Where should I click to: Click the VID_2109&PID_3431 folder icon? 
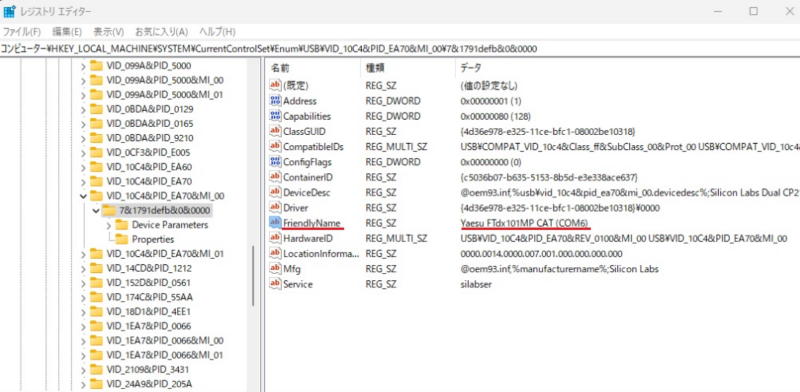(96, 369)
